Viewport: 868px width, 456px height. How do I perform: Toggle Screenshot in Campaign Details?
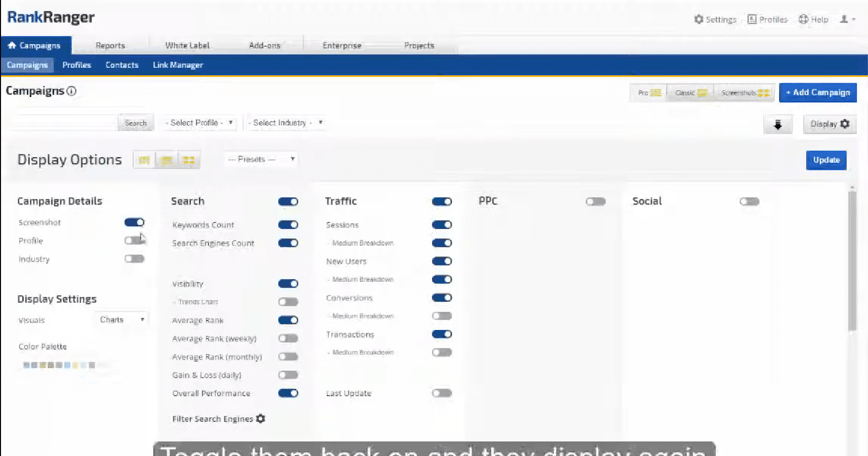(x=134, y=222)
